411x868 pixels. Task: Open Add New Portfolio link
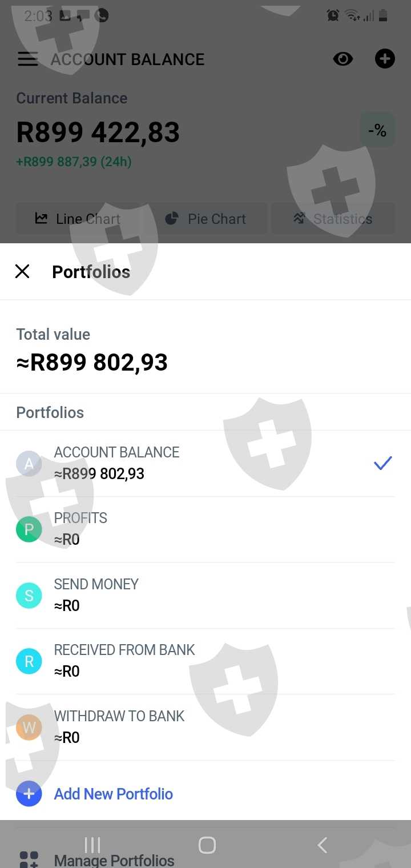[114, 794]
